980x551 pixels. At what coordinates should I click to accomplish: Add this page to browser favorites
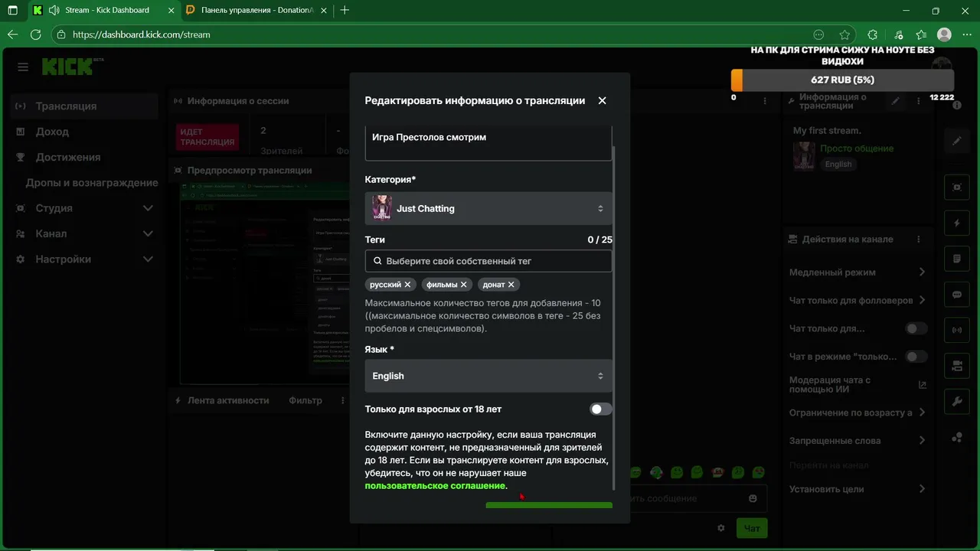pos(844,34)
